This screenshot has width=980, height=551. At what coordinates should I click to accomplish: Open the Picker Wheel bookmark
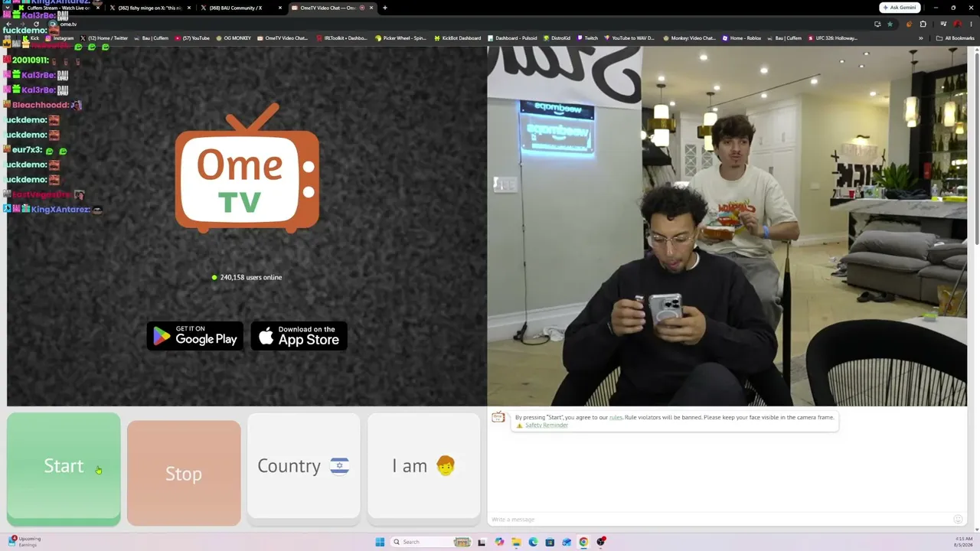[400, 38]
